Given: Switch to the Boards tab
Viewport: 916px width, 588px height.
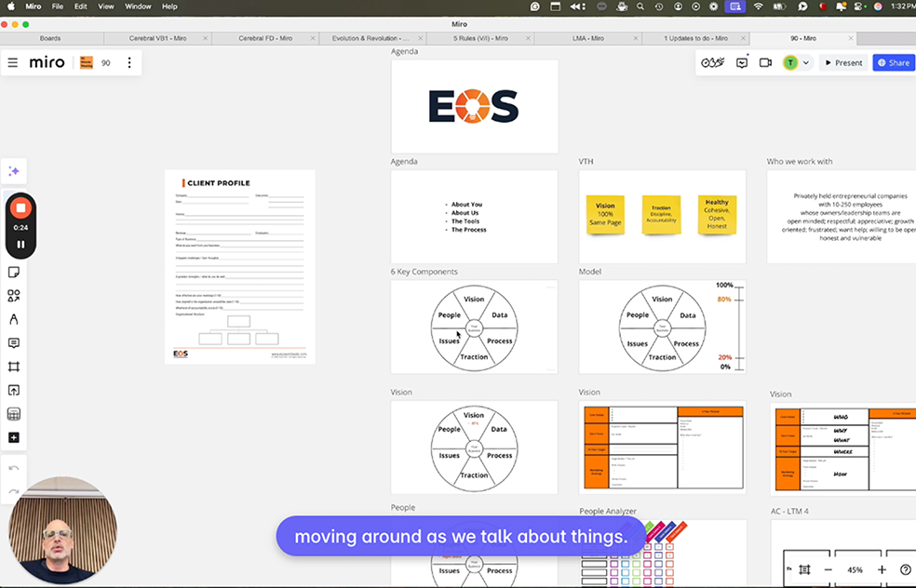Looking at the screenshot, I should [51, 38].
